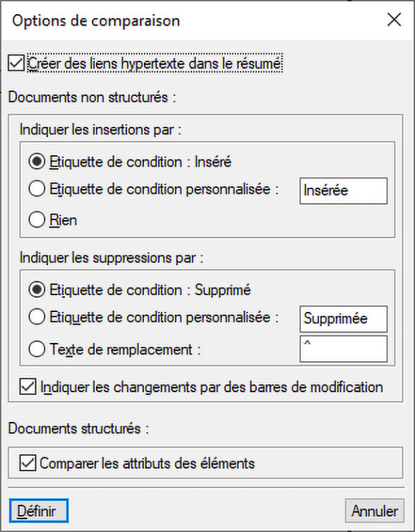
Task: Click the Indiquer les suppressions par label
Action: (x=112, y=257)
